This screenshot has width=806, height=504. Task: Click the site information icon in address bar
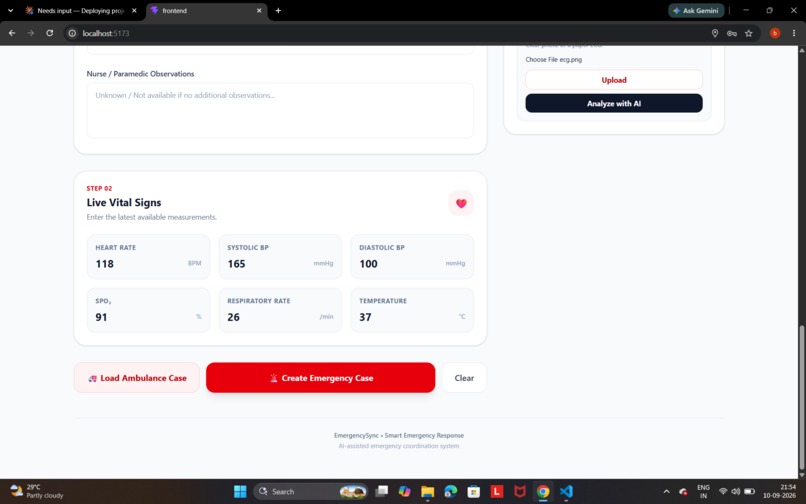(x=72, y=33)
